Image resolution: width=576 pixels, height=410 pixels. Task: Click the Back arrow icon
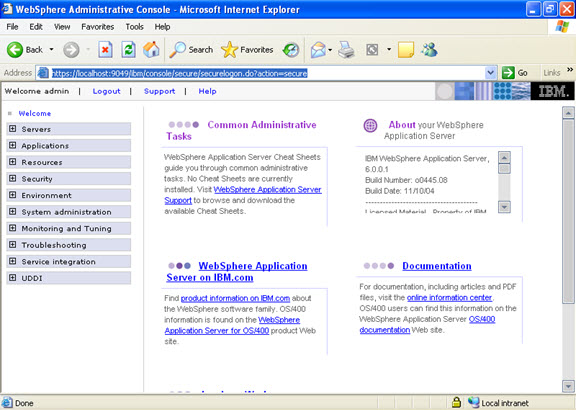15,50
